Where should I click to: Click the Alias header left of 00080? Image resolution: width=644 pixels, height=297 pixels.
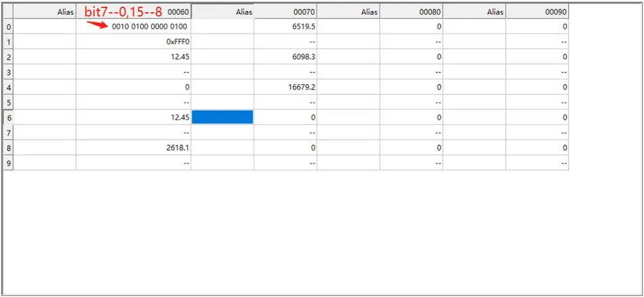pyautogui.click(x=348, y=12)
